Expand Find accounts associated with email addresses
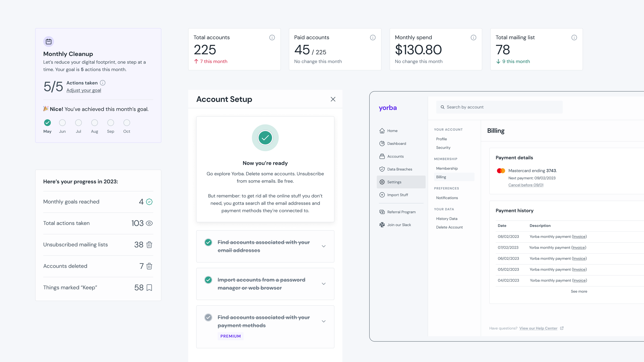The image size is (644, 362). click(x=324, y=246)
